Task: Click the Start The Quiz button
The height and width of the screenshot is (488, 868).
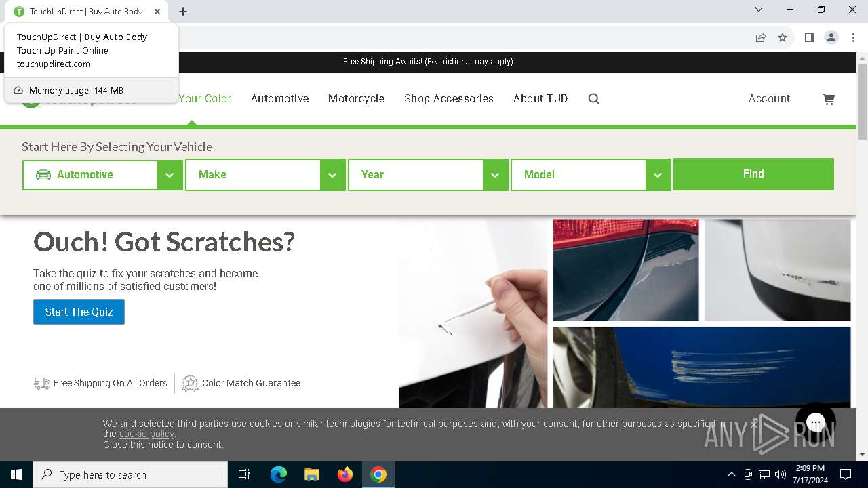Action: 79,312
